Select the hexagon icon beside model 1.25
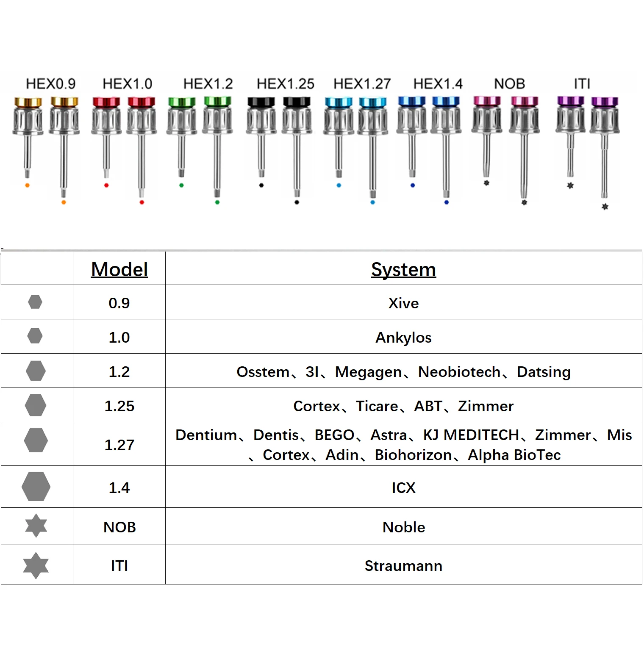This screenshot has width=644, height=670. (36, 405)
